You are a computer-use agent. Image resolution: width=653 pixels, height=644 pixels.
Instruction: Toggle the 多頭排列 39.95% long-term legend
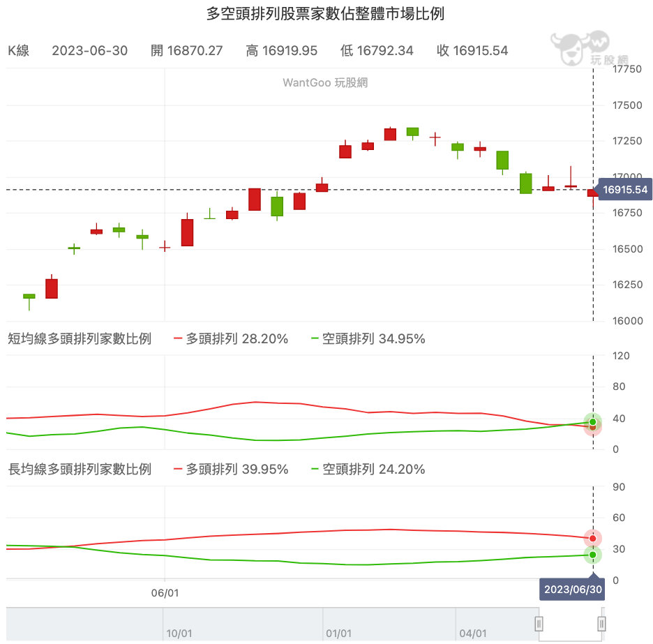coord(230,470)
